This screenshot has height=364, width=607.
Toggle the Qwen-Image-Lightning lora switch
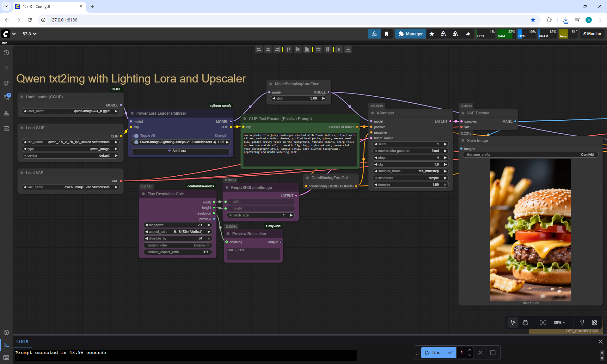click(136, 142)
